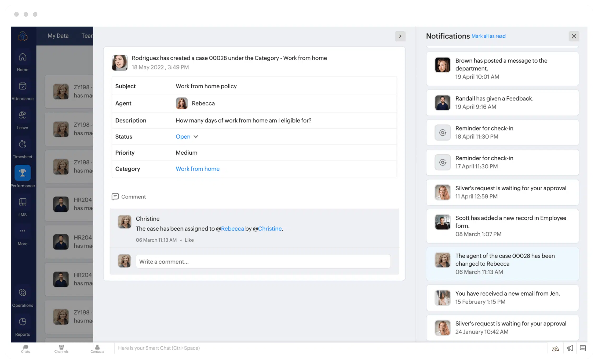Collapse the case detail panel using the arrow

tap(400, 36)
